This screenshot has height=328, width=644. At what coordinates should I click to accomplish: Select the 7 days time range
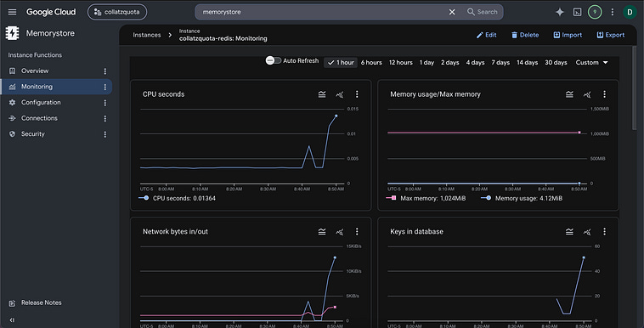point(500,63)
